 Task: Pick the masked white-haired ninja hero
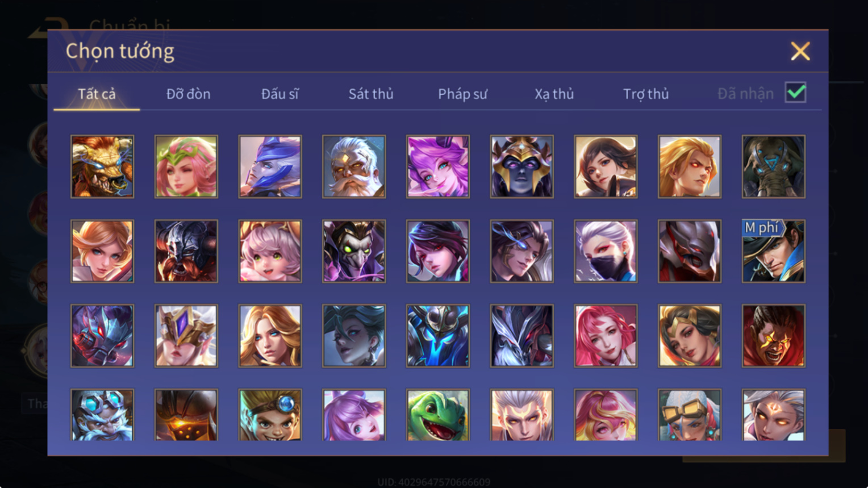click(606, 251)
